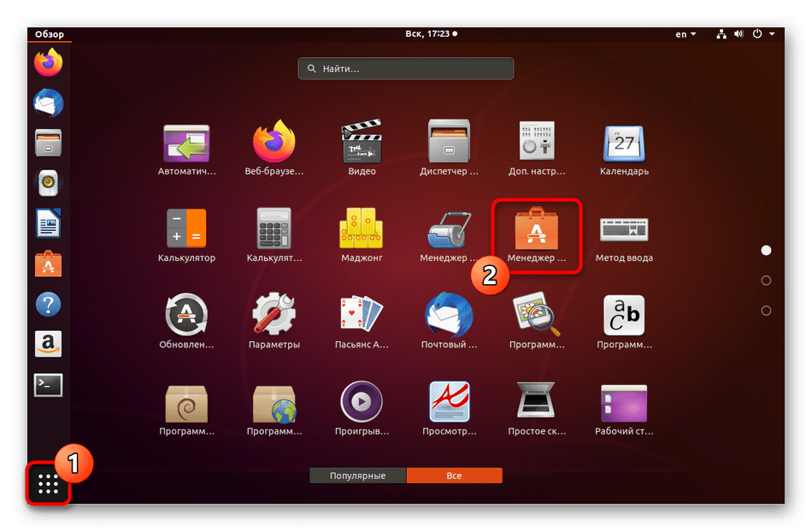Viewport: 812px width, 532px height.
Task: Launch the Маджонг game
Action: tap(362, 236)
